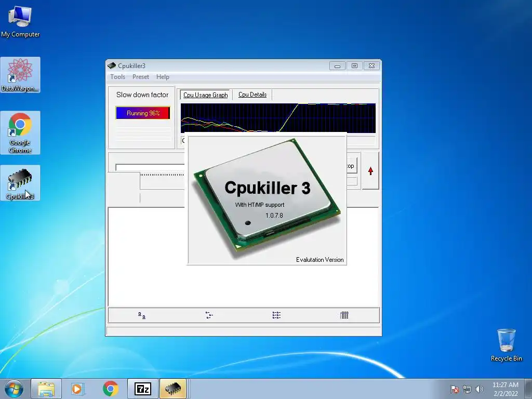Open 7-Zip from the taskbar
Image resolution: width=532 pixels, height=399 pixels.
click(142, 389)
